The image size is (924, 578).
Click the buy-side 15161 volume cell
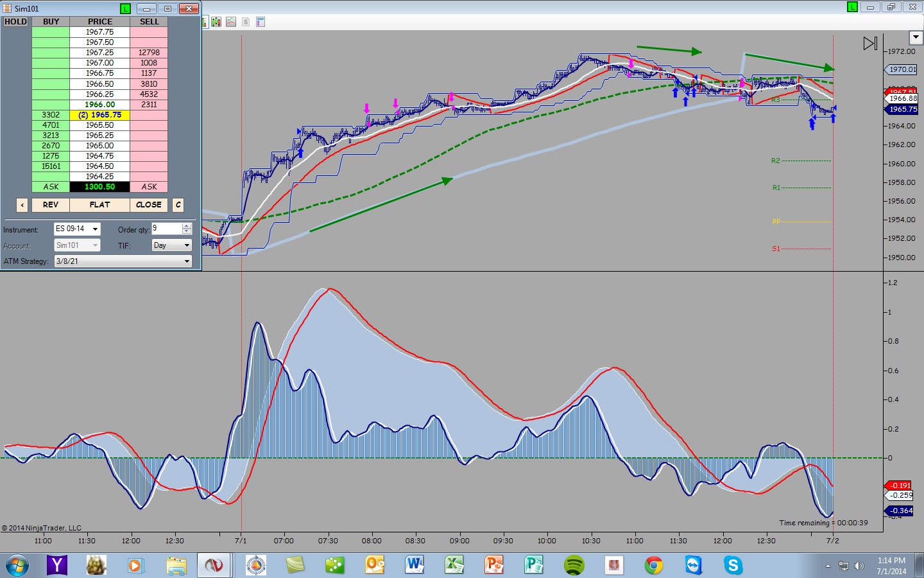pyautogui.click(x=51, y=166)
